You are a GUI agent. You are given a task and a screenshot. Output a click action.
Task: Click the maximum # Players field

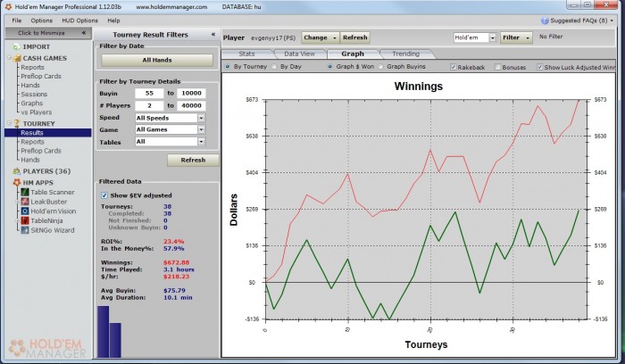(x=191, y=105)
